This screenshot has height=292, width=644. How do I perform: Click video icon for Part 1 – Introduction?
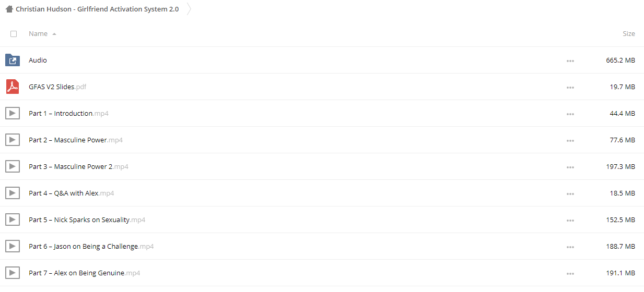pyautogui.click(x=13, y=113)
